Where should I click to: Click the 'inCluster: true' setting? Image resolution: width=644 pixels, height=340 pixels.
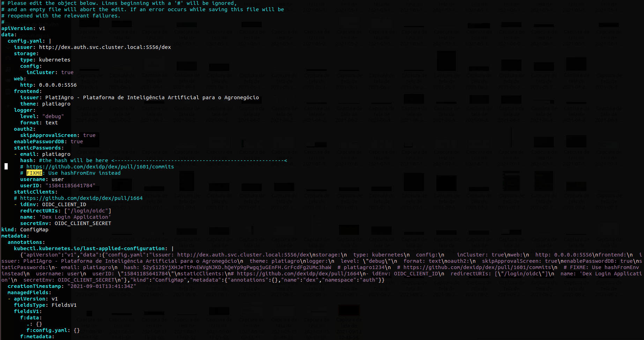pos(50,72)
